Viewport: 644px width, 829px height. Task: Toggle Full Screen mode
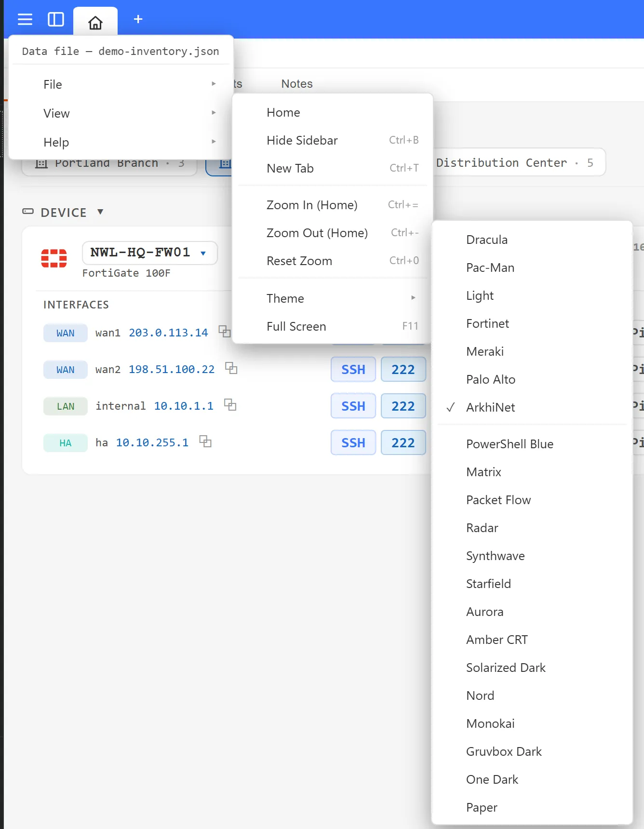pos(333,326)
